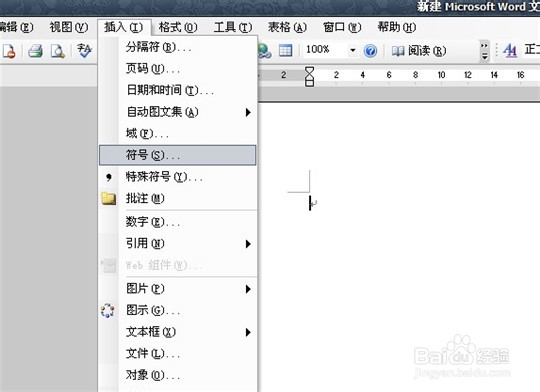
Task: Click the 正文 style box
Action: 532,50
